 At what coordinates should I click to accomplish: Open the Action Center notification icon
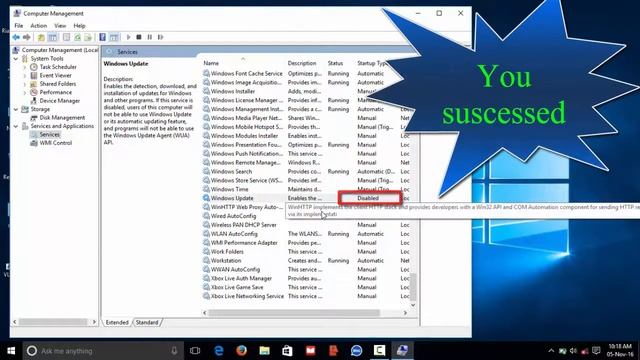point(596,351)
